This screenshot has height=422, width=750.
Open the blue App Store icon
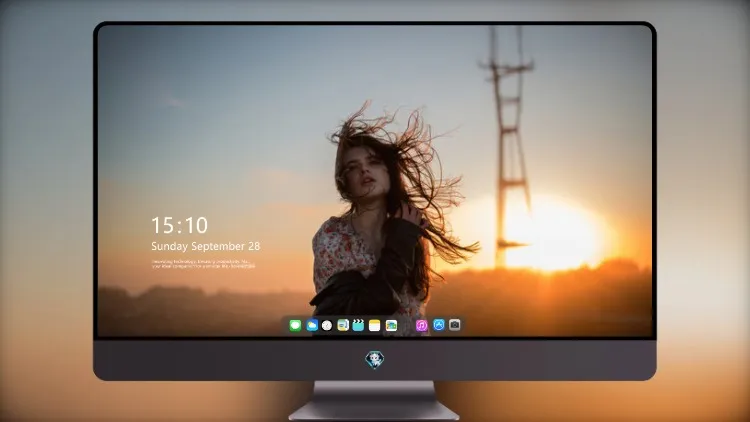pyautogui.click(x=439, y=325)
